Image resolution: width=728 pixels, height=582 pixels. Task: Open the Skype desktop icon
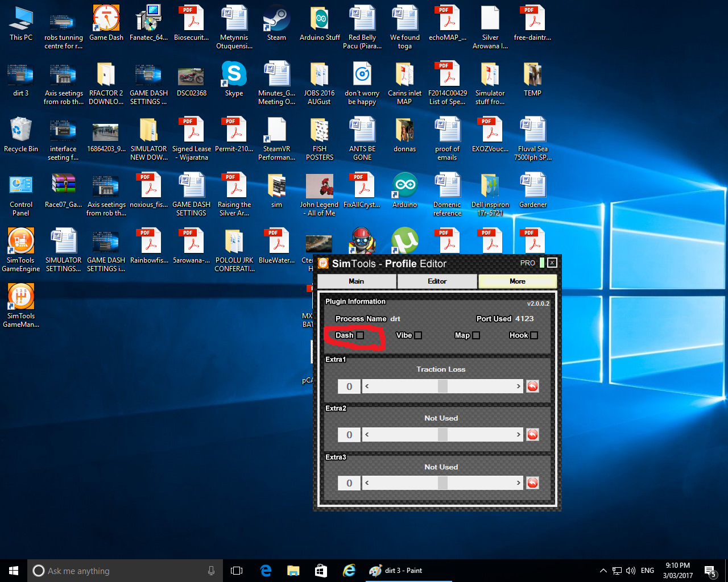(234, 74)
